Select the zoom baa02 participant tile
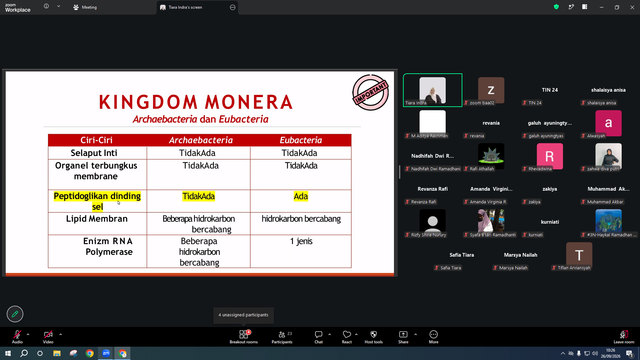Screen dimensions: 640x360 point(491,90)
